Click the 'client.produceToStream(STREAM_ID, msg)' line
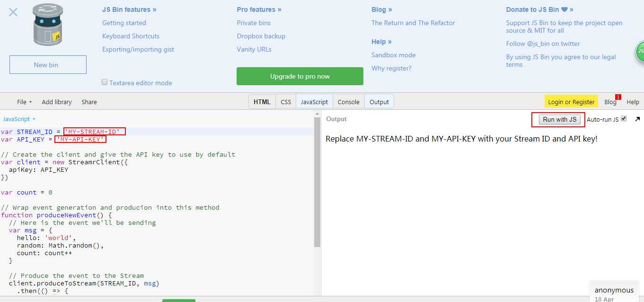This screenshot has width=644, height=302. [x=84, y=283]
